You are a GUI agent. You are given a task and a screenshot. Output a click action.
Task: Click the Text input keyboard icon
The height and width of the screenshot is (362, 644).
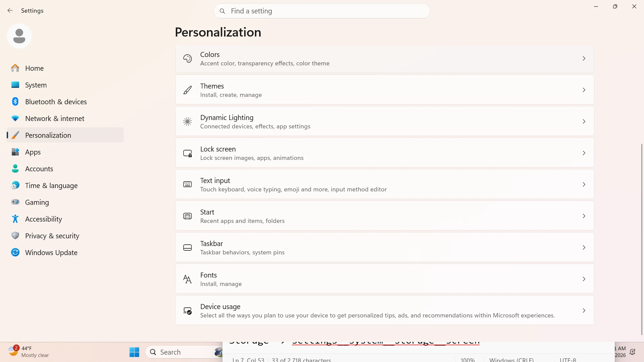(187, 184)
